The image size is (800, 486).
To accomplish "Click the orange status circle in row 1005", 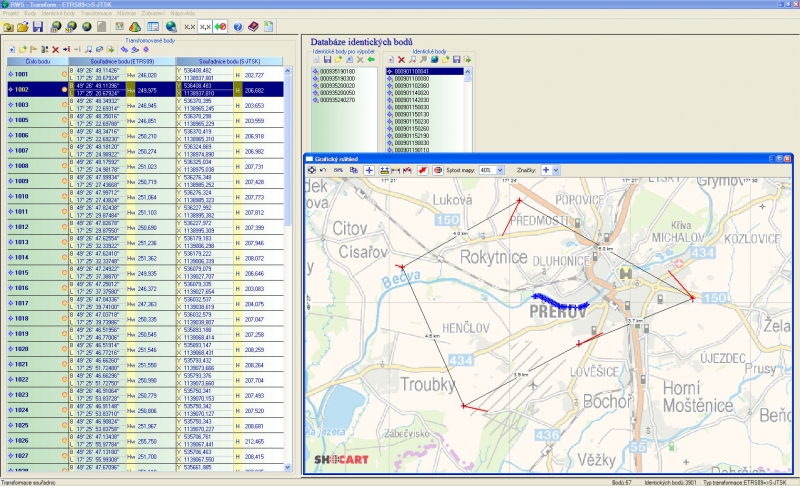I will tap(64, 120).
